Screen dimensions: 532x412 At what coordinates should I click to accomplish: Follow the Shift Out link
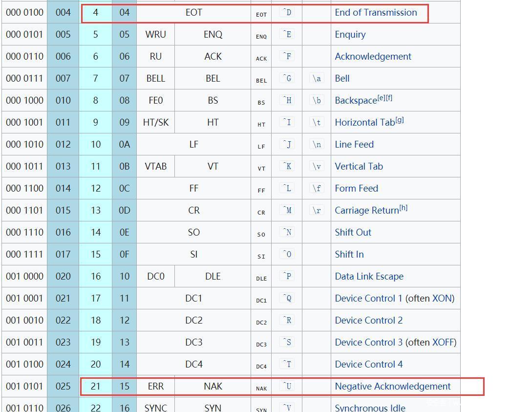coord(353,233)
